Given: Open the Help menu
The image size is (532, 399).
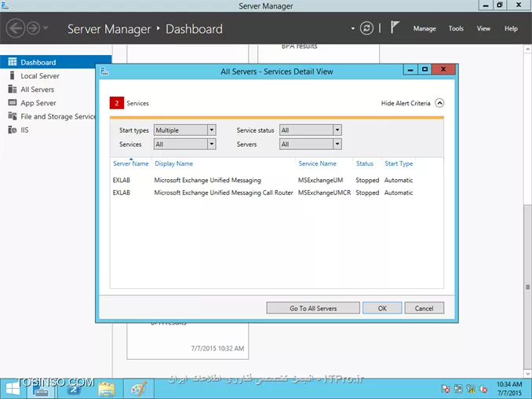Looking at the screenshot, I should click(511, 28).
